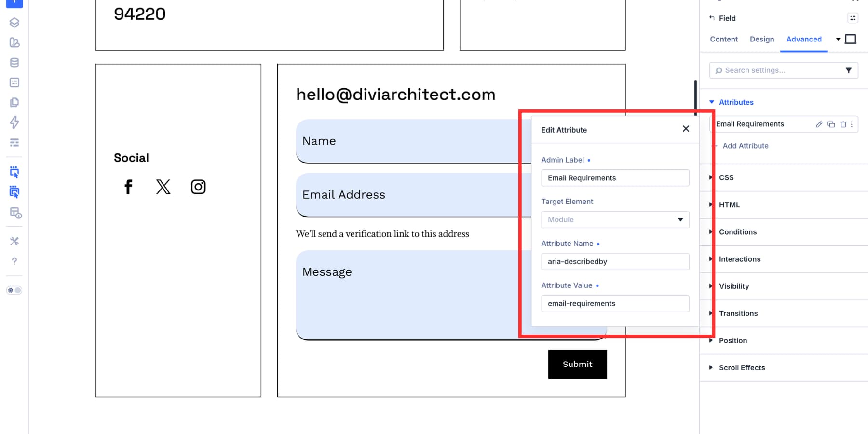The image size is (868, 434).
Task: Switch to the Content tab
Action: click(x=724, y=39)
